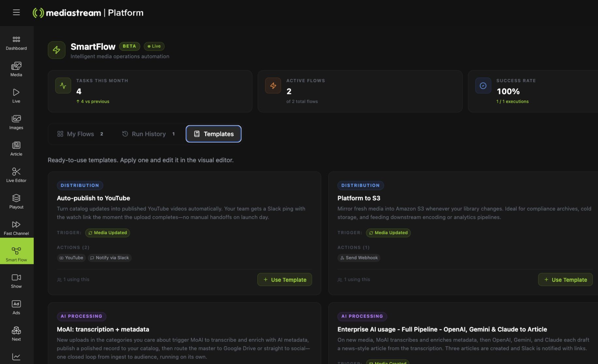
Task: Select the Templates tab
Action: [x=214, y=134]
